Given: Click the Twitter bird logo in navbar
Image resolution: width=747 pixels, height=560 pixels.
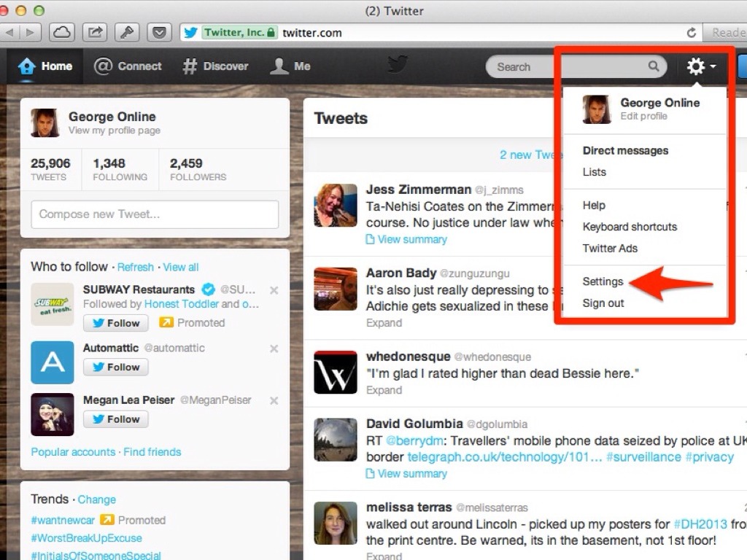Looking at the screenshot, I should coord(398,66).
